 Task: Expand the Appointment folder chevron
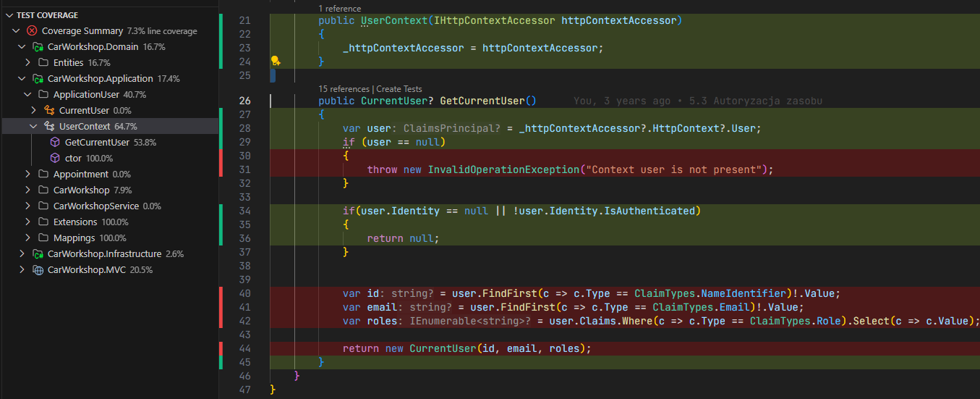pyautogui.click(x=27, y=175)
